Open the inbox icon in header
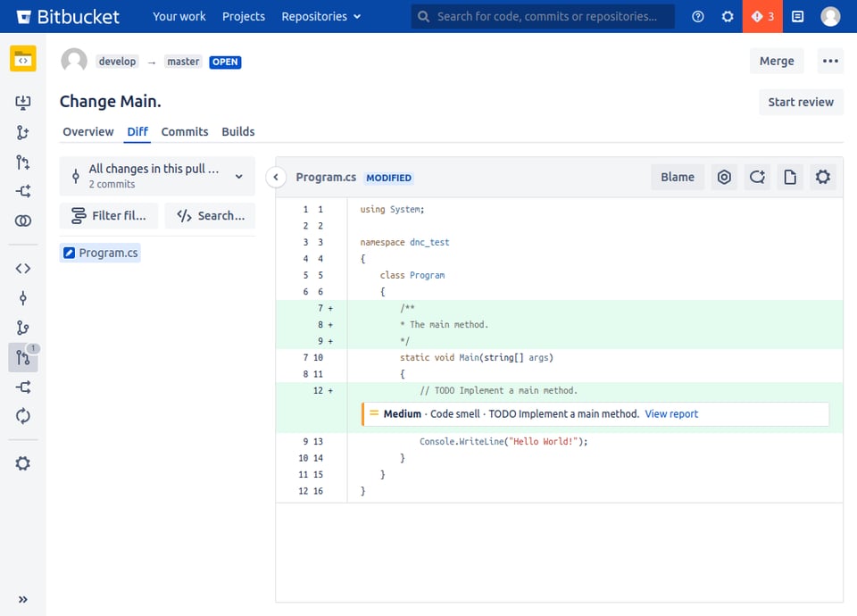Screen dimensions: 857x616 pos(797,16)
